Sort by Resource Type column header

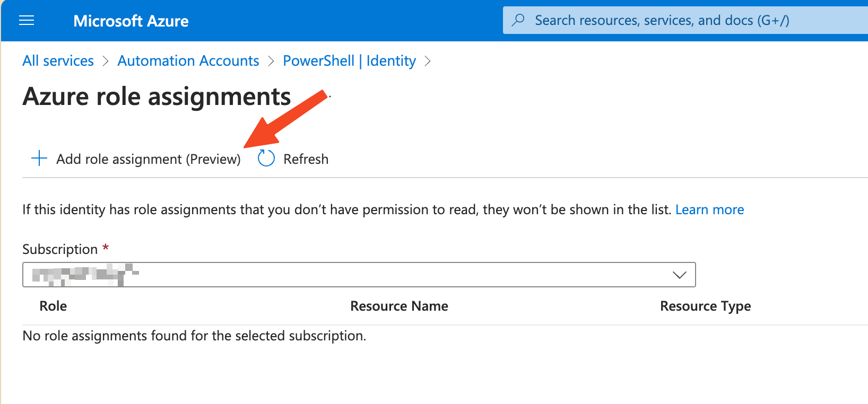(705, 306)
